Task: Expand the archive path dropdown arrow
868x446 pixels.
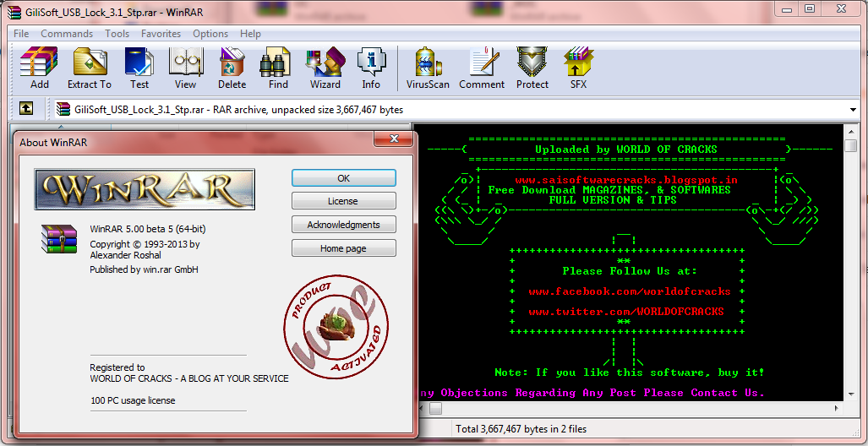Action: point(853,110)
